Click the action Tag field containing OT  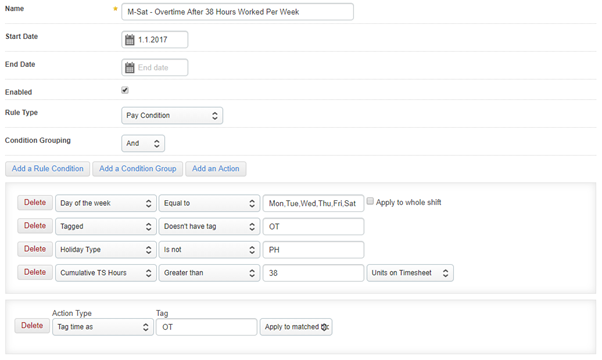point(207,327)
